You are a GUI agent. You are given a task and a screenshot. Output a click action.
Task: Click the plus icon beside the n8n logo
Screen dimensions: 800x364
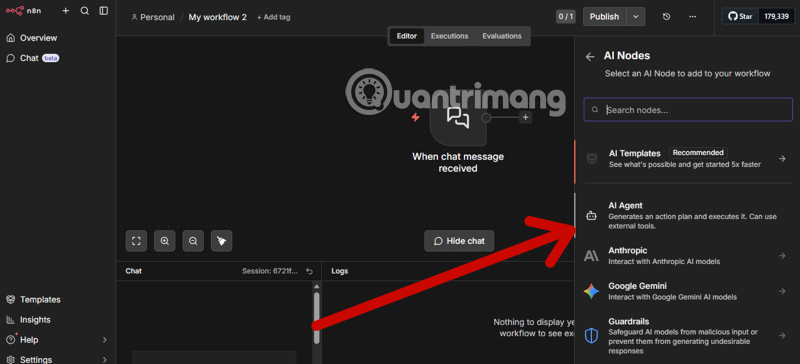65,11
